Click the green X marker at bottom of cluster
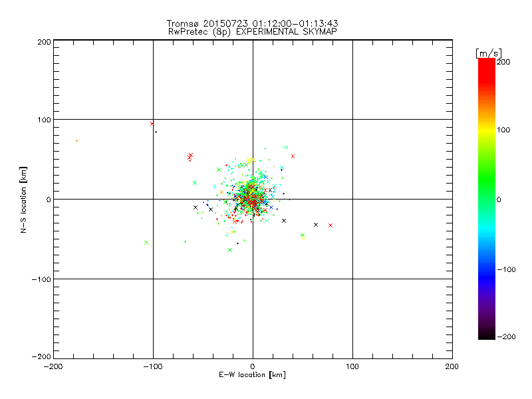 click(230, 250)
